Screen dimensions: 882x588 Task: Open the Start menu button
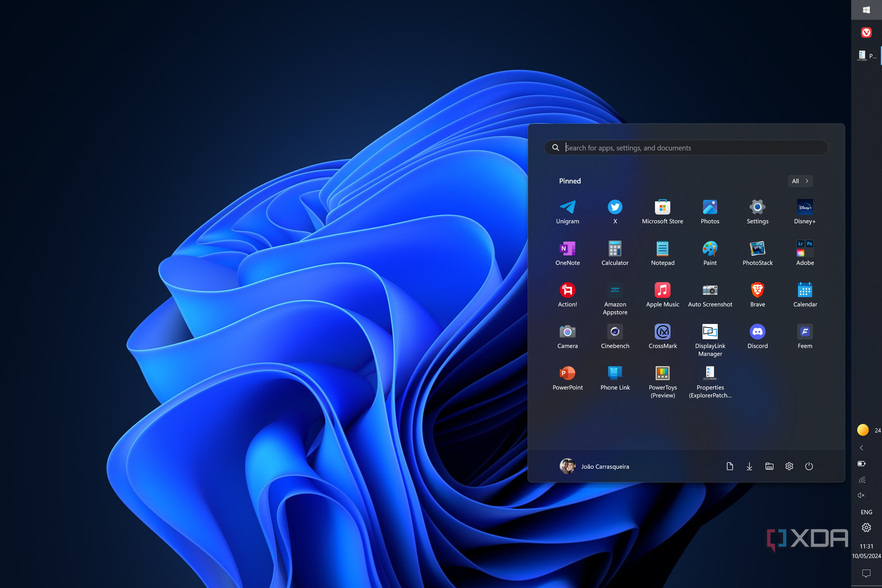point(866,9)
